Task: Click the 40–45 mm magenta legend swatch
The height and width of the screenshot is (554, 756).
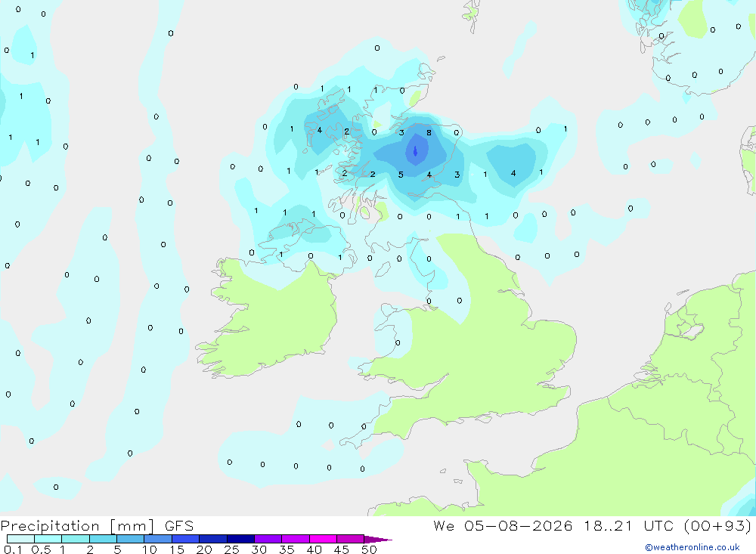Action: [323, 539]
